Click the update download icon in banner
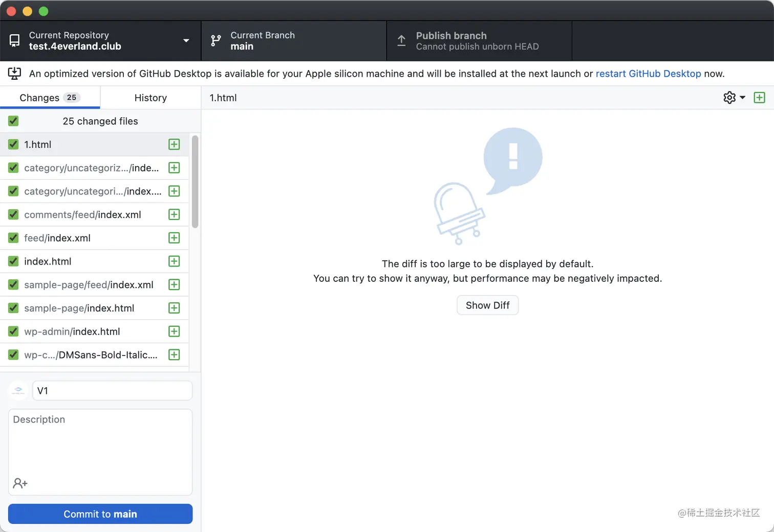Screen dimensions: 774x532 [x=14, y=74]
